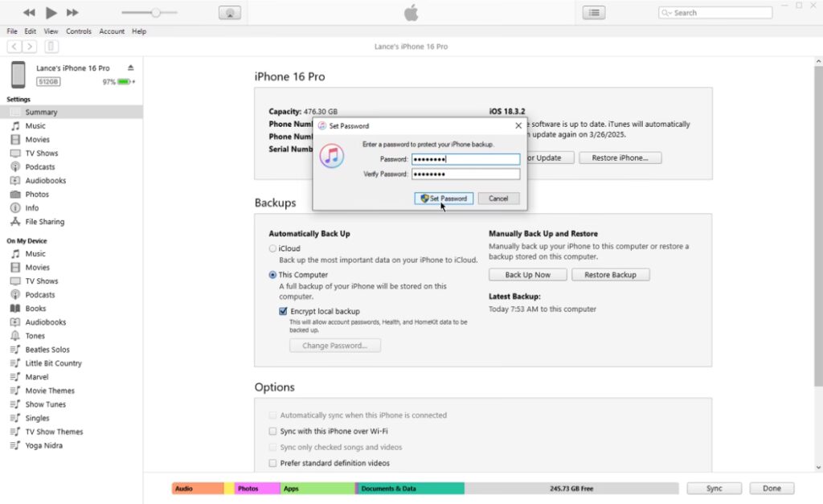The width and height of the screenshot is (823, 504).
Task: Click the Play button in the toolbar
Action: point(51,13)
